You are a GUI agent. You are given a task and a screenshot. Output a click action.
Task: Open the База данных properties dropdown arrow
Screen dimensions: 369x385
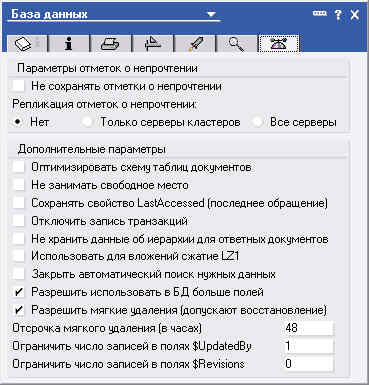[x=211, y=15]
